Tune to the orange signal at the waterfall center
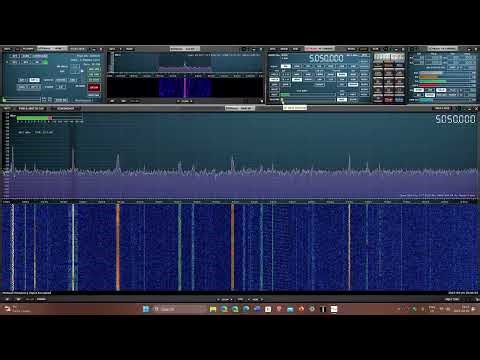This screenshot has height=360, width=480. pyautogui.click(x=233, y=247)
